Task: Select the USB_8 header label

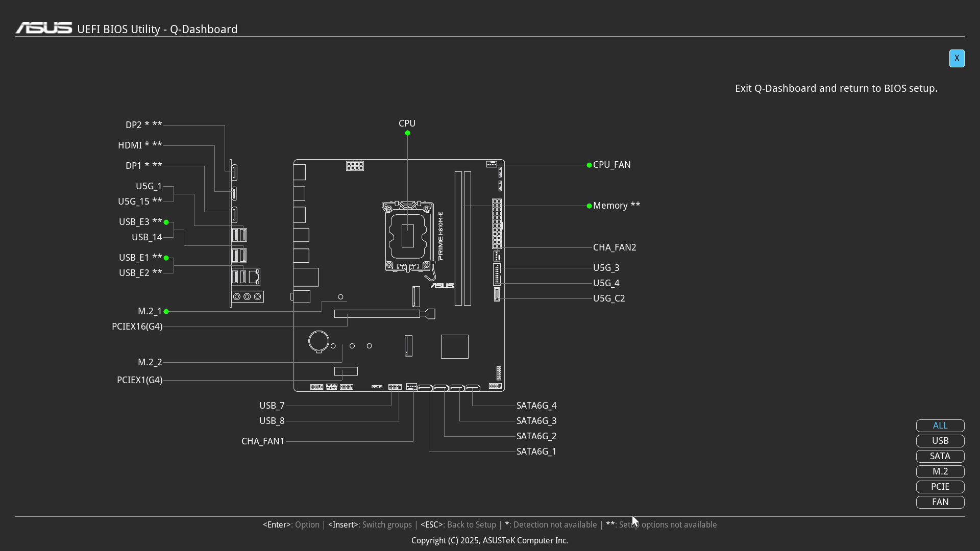Action: (272, 421)
